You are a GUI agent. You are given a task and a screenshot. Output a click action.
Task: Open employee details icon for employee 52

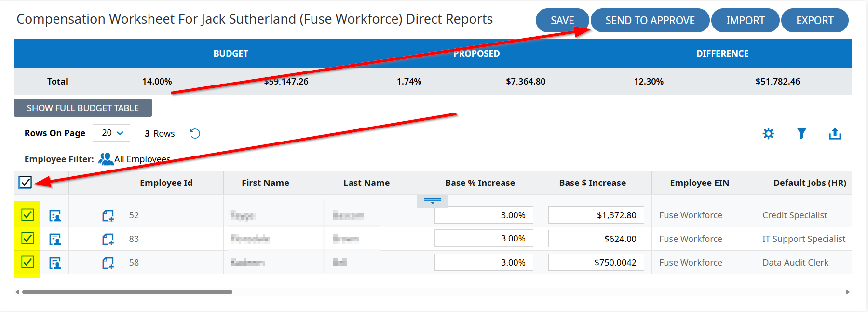(55, 215)
